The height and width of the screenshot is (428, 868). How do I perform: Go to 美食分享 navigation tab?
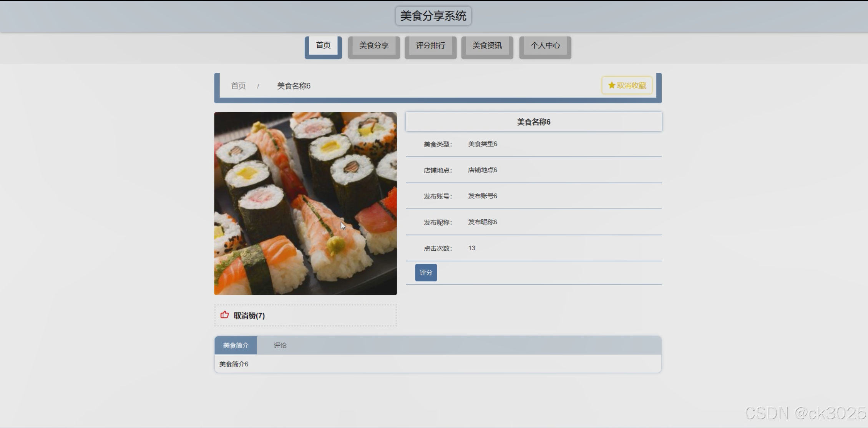point(374,45)
